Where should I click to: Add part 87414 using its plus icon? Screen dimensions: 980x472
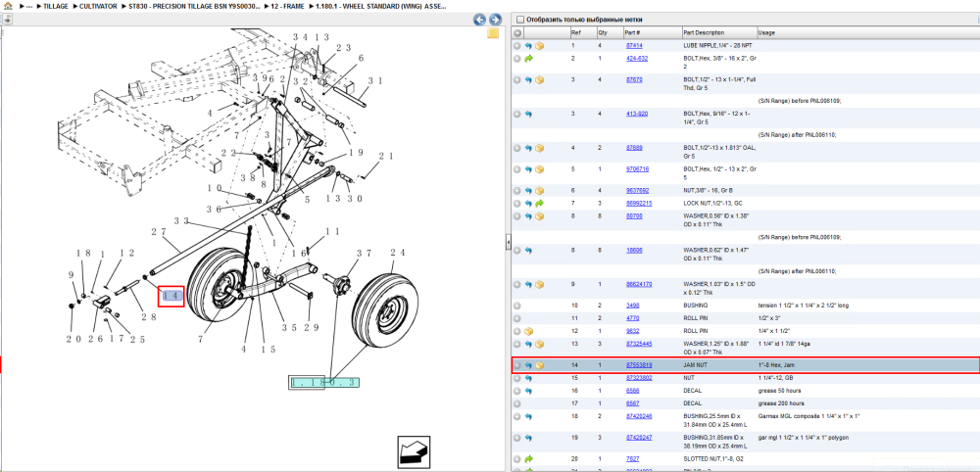[x=516, y=46]
